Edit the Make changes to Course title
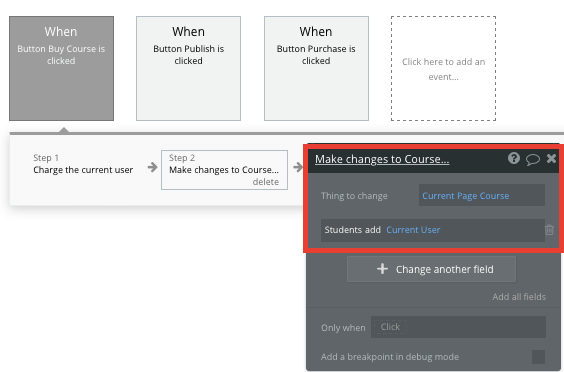This screenshot has height=372, width=564. coord(382,159)
